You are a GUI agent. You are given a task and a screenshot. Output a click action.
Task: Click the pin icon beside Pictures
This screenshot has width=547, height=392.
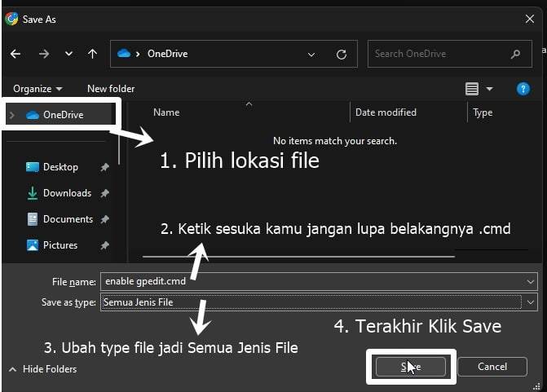coord(104,245)
